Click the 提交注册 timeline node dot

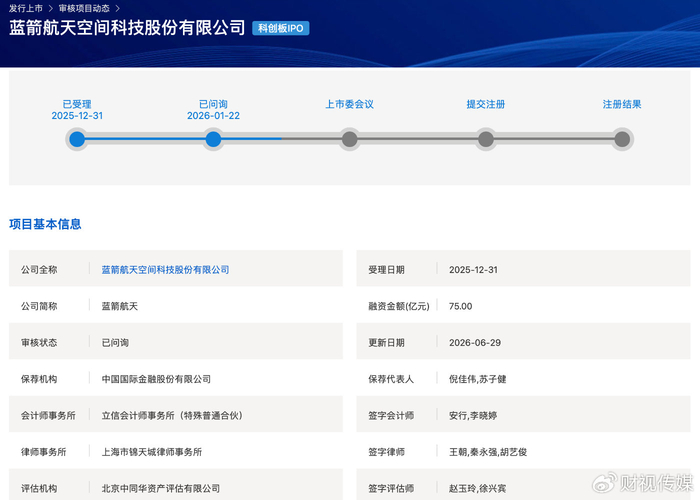click(x=486, y=139)
